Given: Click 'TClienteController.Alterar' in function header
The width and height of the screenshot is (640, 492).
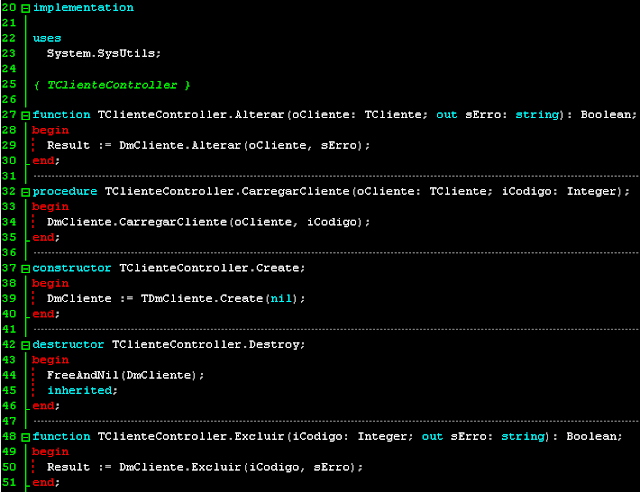Looking at the screenshot, I should click(191, 115).
